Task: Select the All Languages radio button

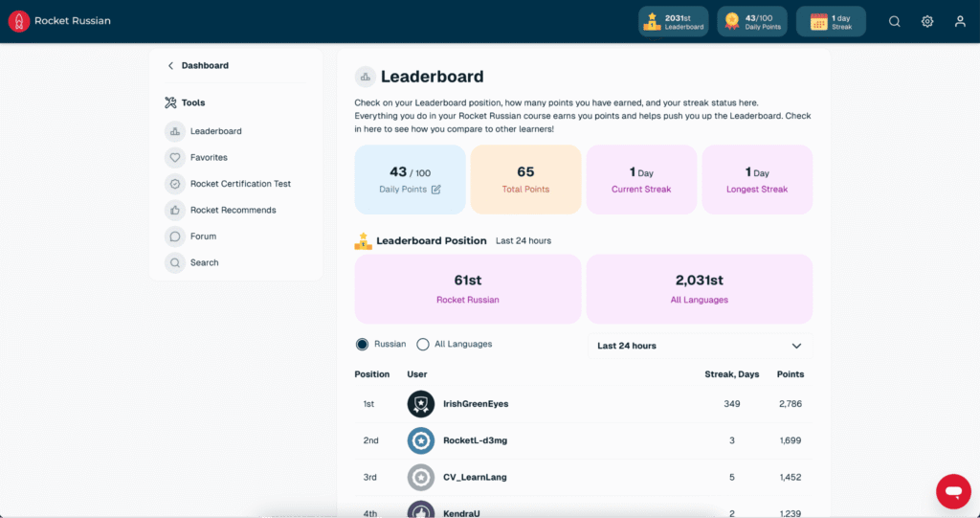Action: pyautogui.click(x=423, y=345)
